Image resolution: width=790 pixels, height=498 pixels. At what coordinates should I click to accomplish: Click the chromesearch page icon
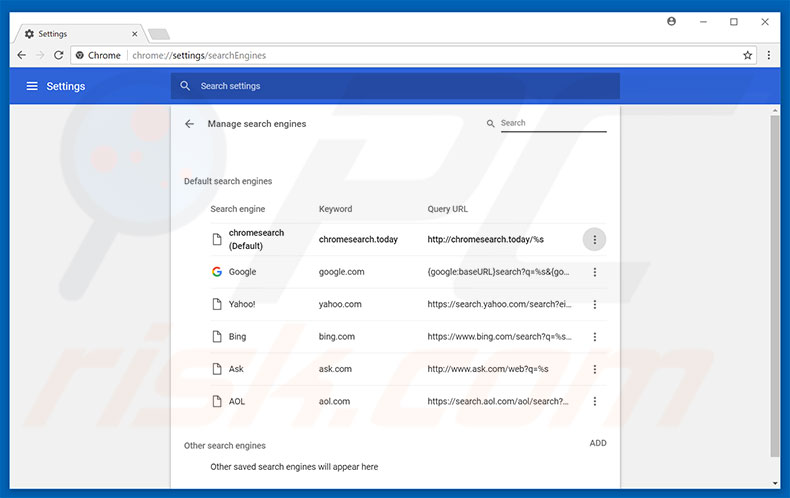click(x=217, y=239)
